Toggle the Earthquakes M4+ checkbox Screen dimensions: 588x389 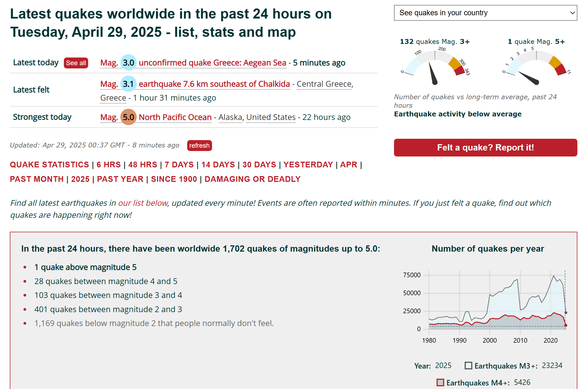click(x=440, y=382)
